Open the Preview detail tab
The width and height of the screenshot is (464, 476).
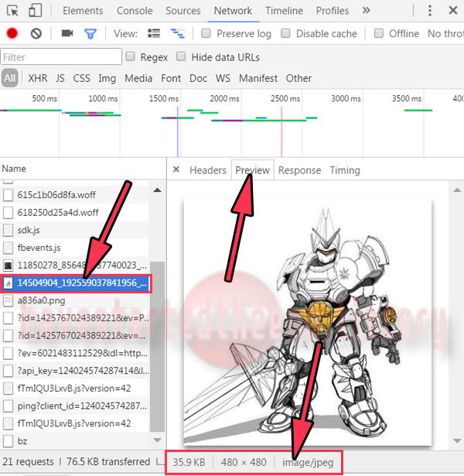pyautogui.click(x=253, y=170)
